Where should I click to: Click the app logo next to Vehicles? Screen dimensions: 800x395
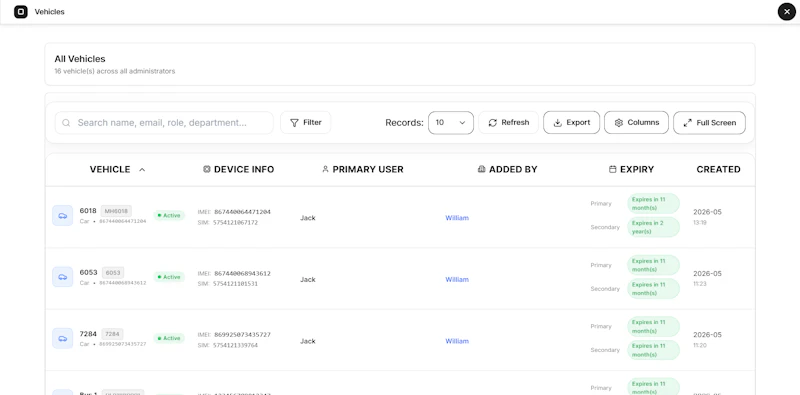[x=20, y=11]
